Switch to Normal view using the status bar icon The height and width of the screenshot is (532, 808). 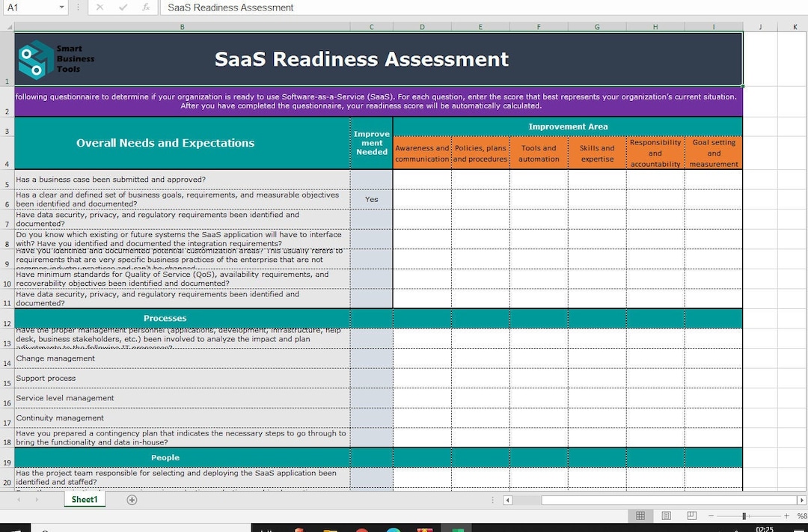(640, 516)
